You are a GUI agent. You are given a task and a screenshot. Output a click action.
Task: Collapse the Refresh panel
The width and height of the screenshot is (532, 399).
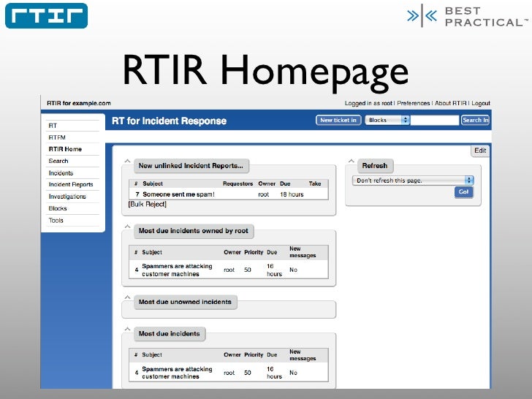click(x=351, y=161)
